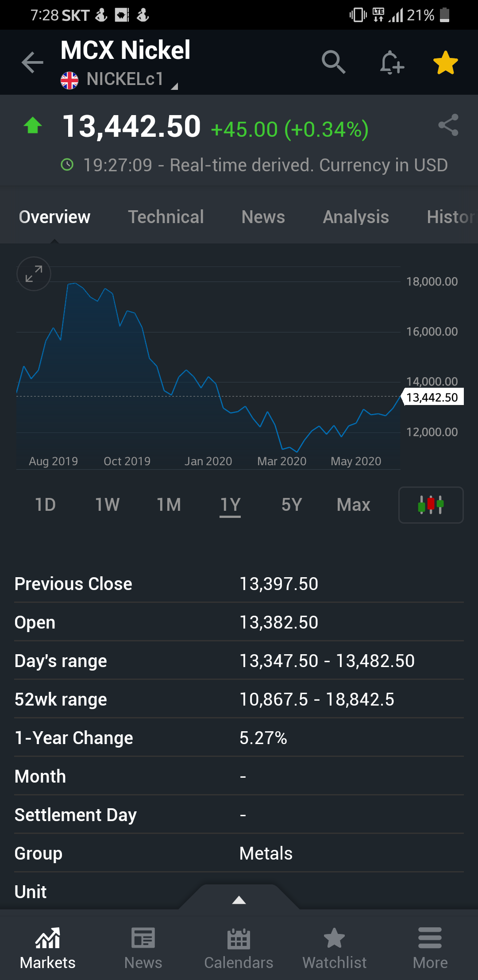
Task: Open Calendars in bottom navigation
Action: 239,948
